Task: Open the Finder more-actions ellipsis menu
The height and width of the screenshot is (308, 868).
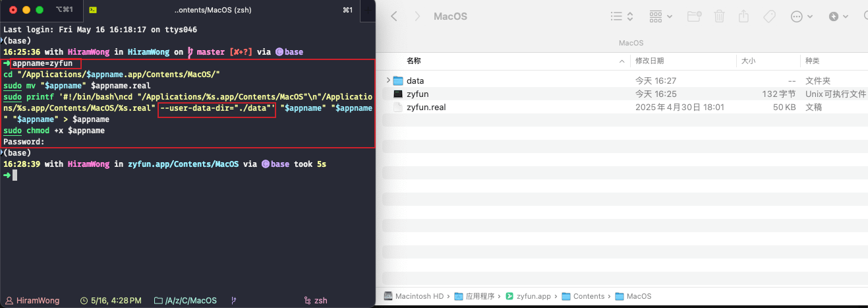Action: [x=801, y=16]
